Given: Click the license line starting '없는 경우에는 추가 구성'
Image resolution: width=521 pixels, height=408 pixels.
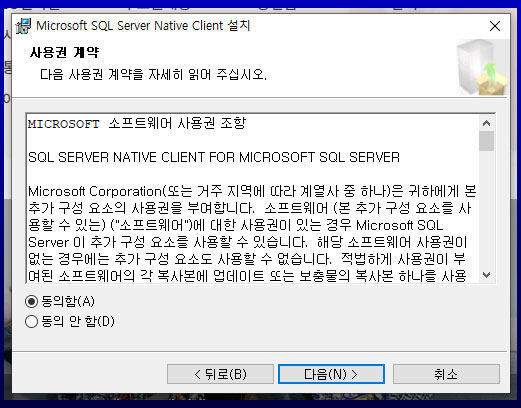Looking at the screenshot, I should pyautogui.click(x=247, y=259).
